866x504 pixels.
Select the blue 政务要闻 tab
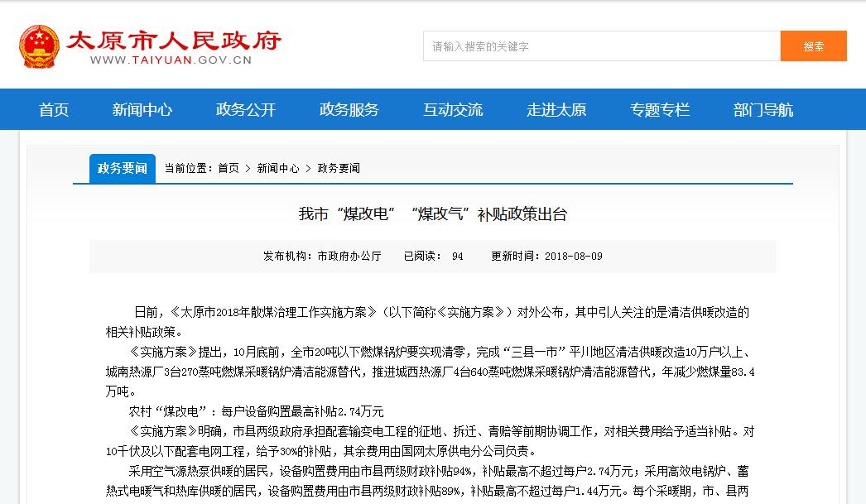point(122,168)
